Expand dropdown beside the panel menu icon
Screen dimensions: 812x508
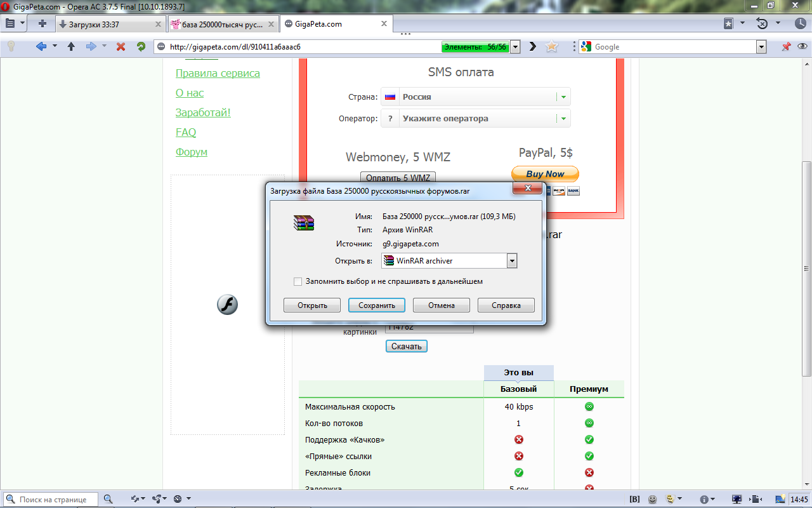point(23,23)
